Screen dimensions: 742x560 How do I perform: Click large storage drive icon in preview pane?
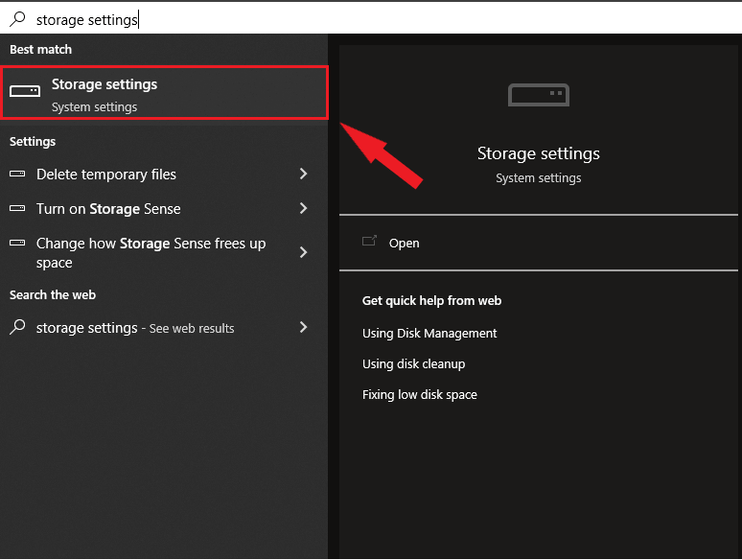click(x=539, y=95)
